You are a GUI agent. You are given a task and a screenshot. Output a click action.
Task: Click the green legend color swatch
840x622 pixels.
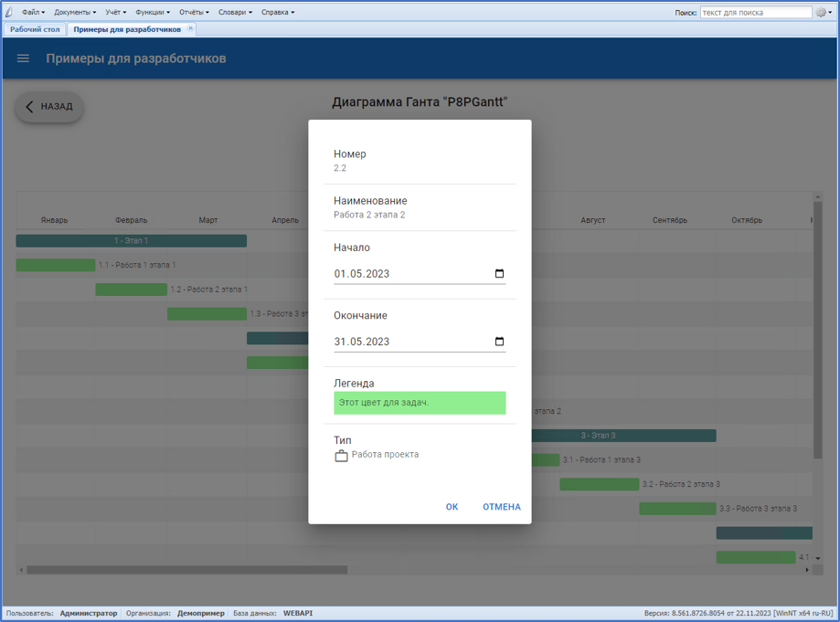click(420, 403)
